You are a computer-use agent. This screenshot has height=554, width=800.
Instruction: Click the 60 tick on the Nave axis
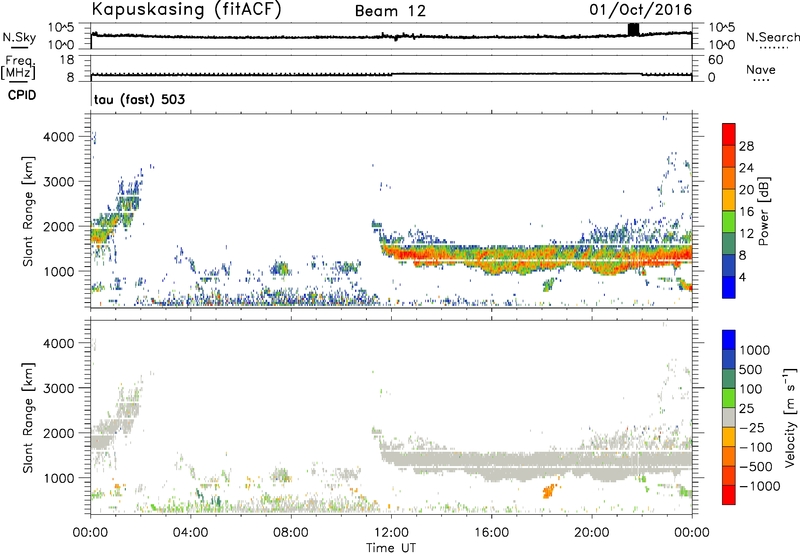pos(715,60)
